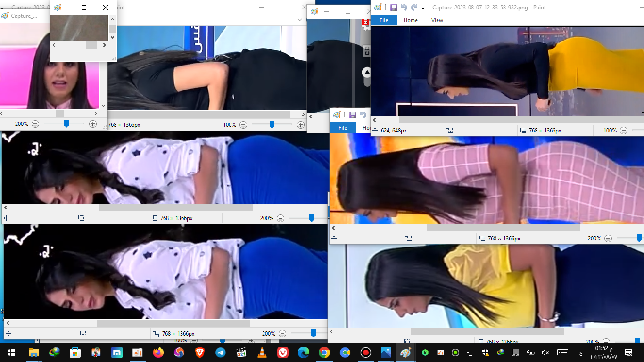Click Save icon in Capture_2023 Paint title bar

(393, 8)
